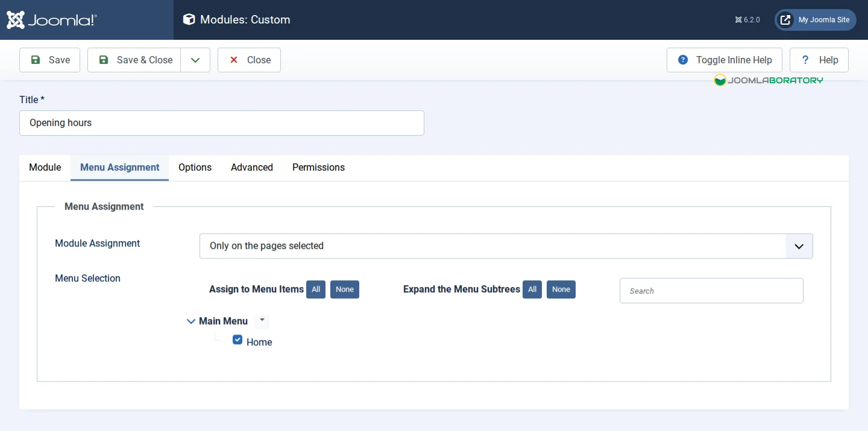Image resolution: width=868 pixels, height=431 pixels.
Task: Click the Menu Selection label
Action: click(x=87, y=278)
